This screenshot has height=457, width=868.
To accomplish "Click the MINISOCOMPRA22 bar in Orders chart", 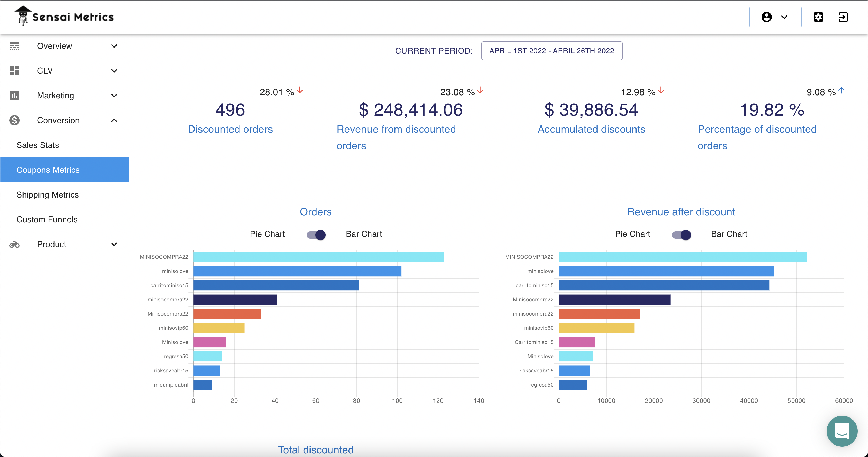I will click(319, 257).
